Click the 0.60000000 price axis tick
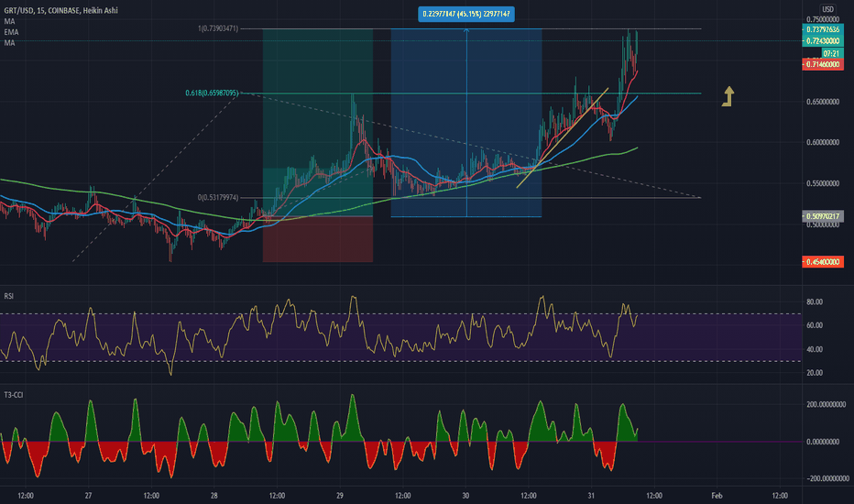 (823, 143)
